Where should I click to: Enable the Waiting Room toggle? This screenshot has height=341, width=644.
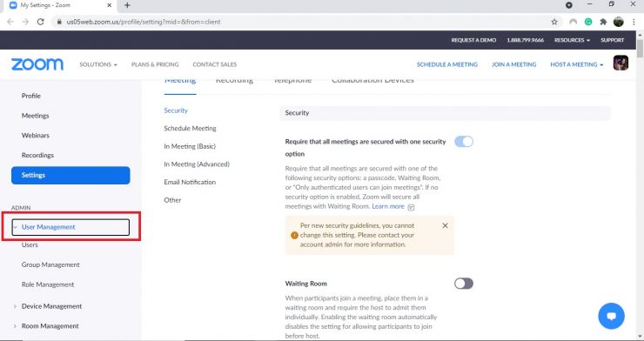click(x=464, y=284)
